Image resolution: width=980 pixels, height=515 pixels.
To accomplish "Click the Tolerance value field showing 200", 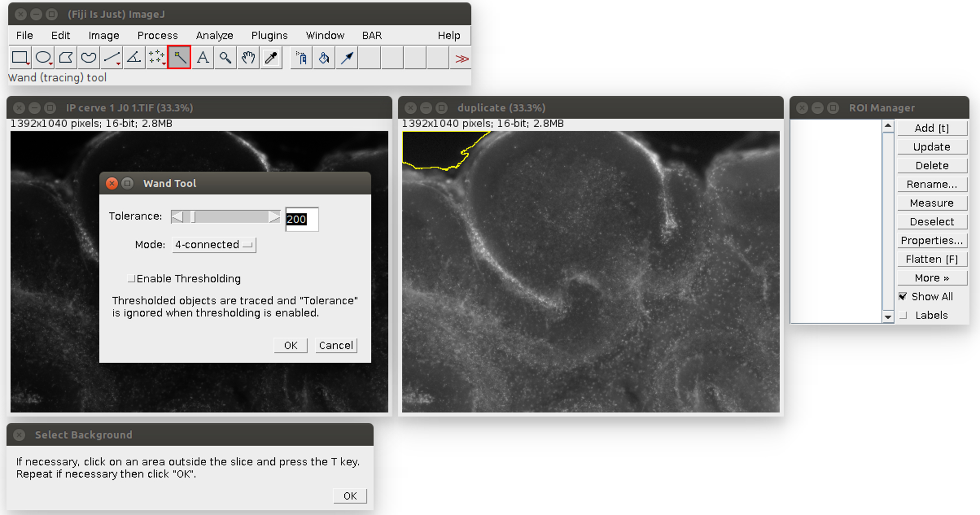I will pyautogui.click(x=302, y=219).
